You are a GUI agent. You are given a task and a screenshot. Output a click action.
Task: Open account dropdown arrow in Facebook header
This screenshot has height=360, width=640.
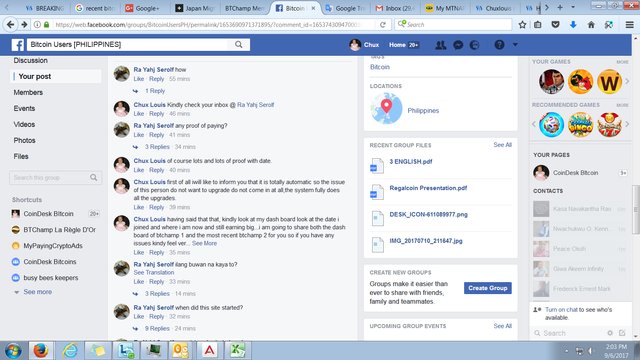tap(515, 44)
